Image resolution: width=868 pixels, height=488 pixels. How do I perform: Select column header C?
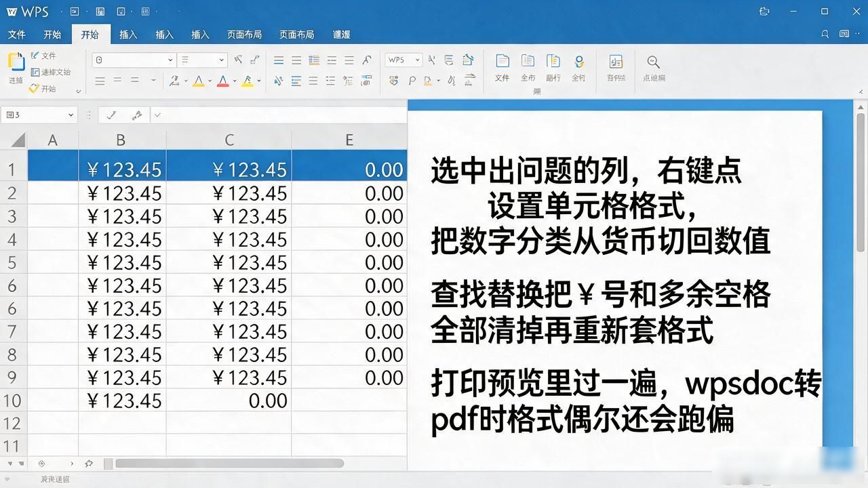pos(229,140)
